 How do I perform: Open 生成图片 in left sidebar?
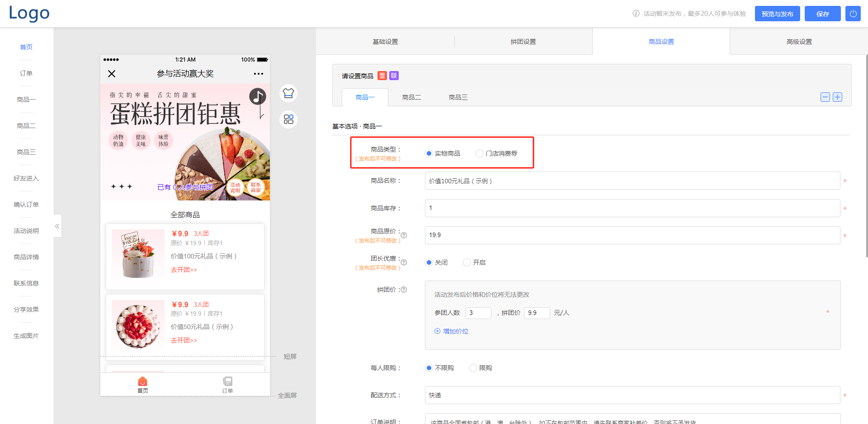(26, 336)
